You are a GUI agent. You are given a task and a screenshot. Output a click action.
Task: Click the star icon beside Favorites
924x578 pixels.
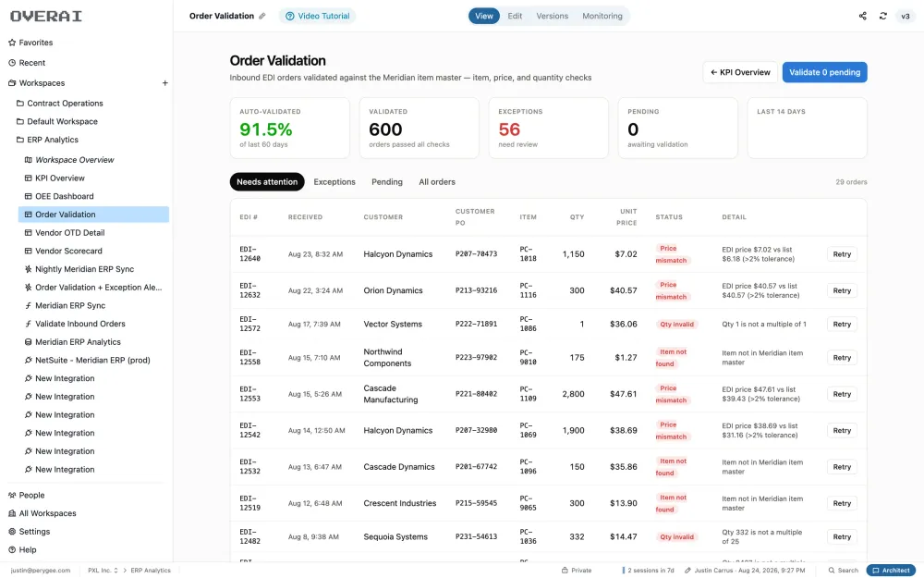pyautogui.click(x=12, y=43)
